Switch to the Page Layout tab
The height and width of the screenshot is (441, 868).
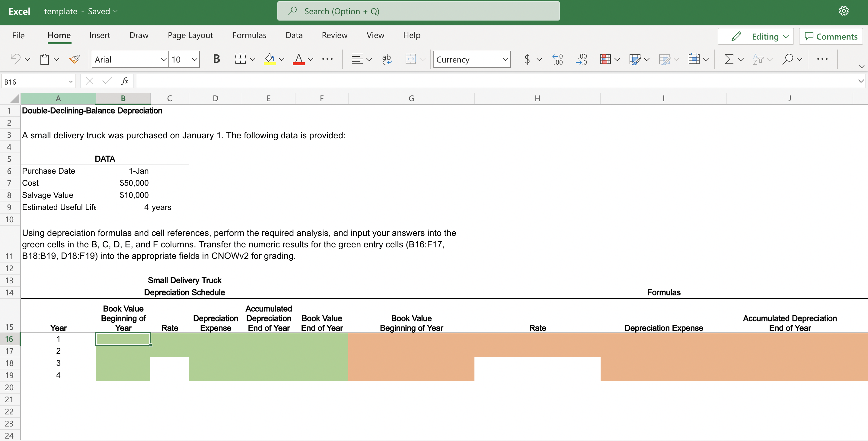coord(190,35)
